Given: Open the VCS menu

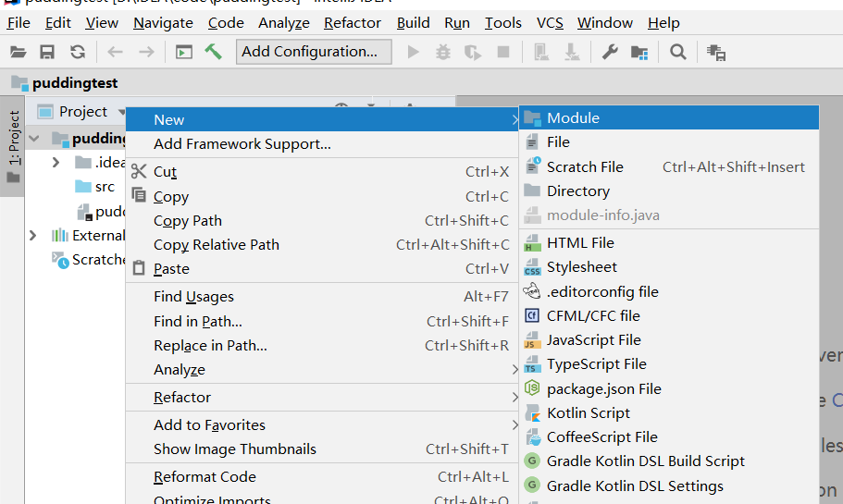Looking at the screenshot, I should coord(550,23).
